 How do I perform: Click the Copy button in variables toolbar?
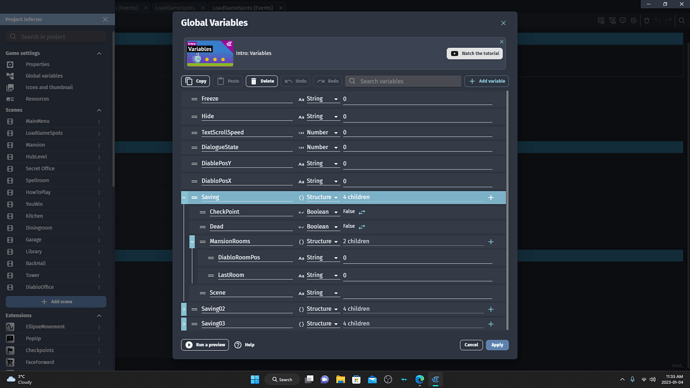click(x=195, y=81)
